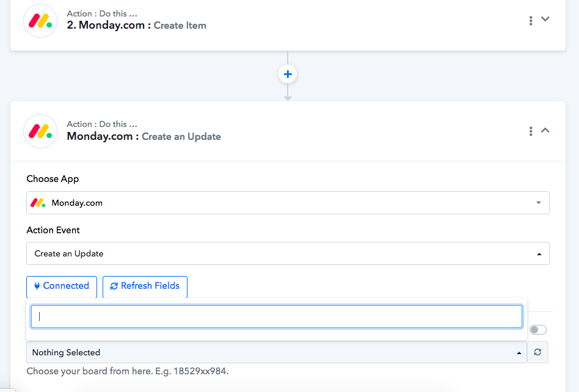Viewport: 579px width, 392px height.
Task: Toggle the switch beside the board field
Action: [x=538, y=330]
